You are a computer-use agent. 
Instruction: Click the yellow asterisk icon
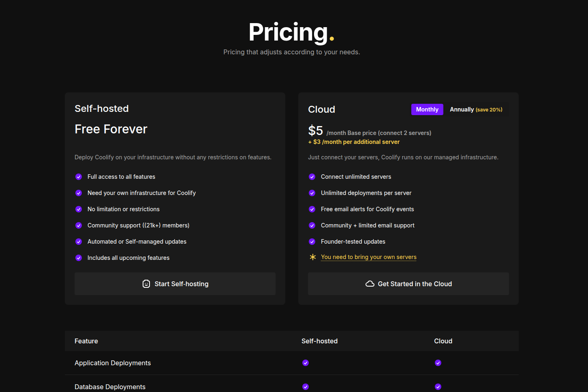(x=312, y=257)
